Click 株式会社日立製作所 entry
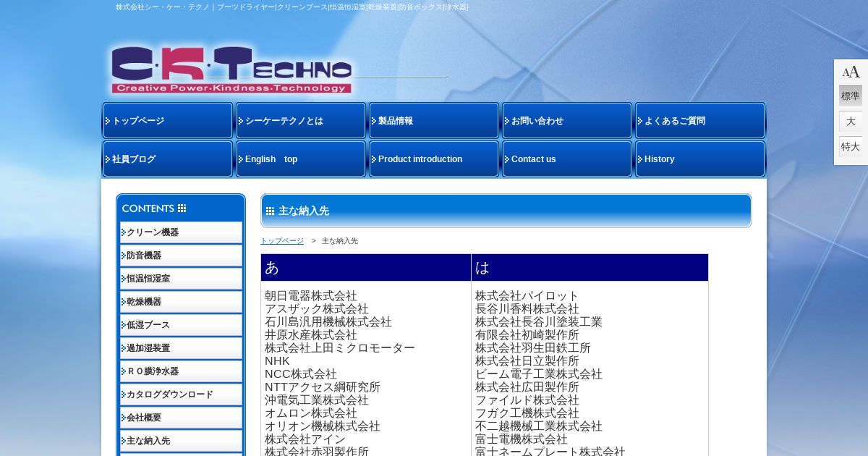Screen dimensions: 868x456 (x=527, y=361)
